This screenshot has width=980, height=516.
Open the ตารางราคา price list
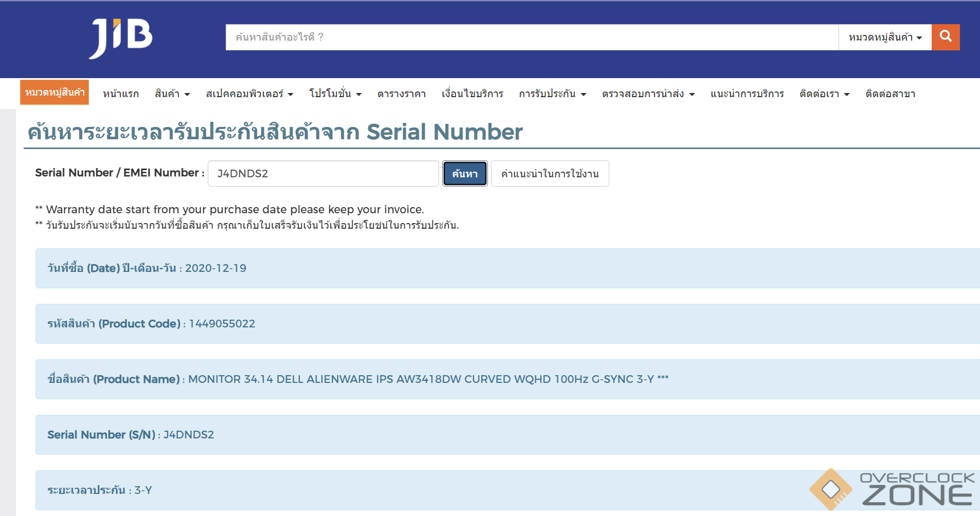point(402,94)
